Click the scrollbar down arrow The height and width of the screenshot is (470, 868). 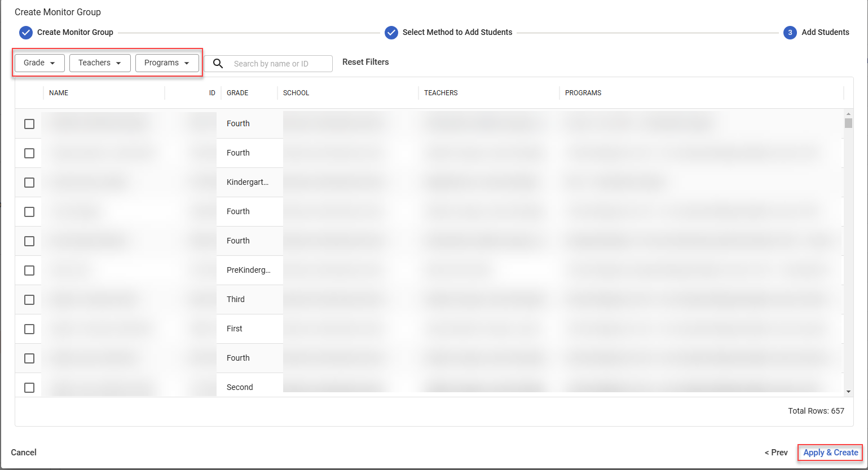[848, 392]
